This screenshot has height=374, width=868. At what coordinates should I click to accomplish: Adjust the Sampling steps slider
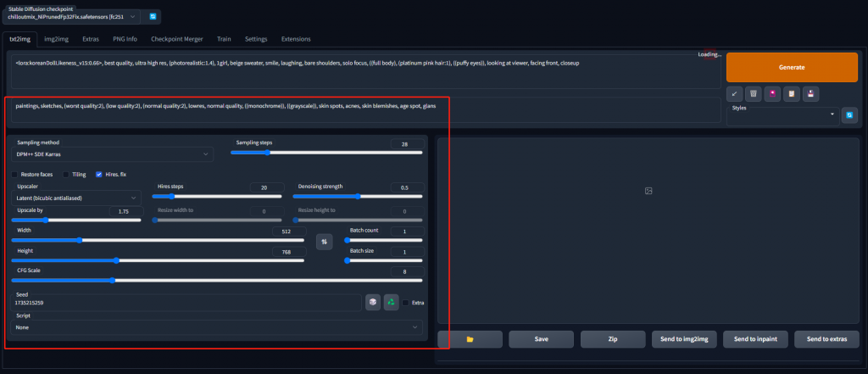coord(326,153)
